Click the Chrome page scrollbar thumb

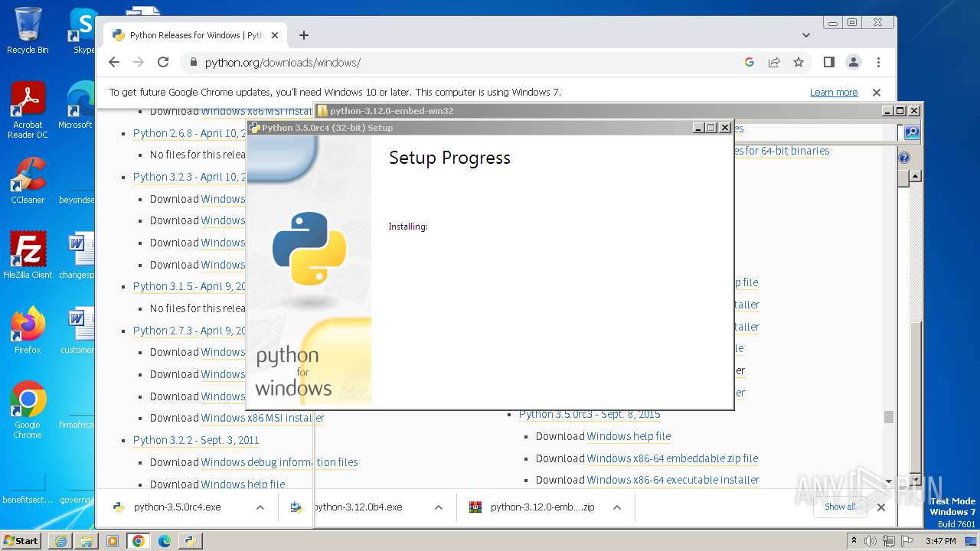click(889, 417)
